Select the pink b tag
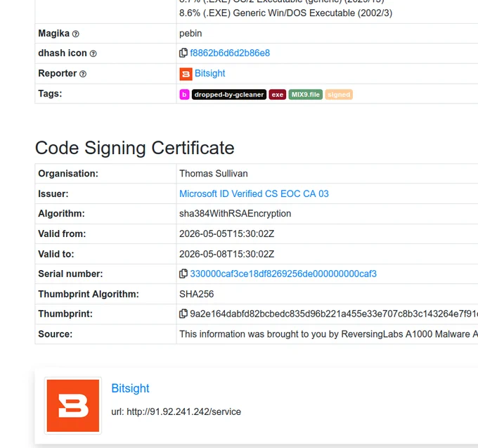Screen dimensions: 478x448 pos(184,94)
